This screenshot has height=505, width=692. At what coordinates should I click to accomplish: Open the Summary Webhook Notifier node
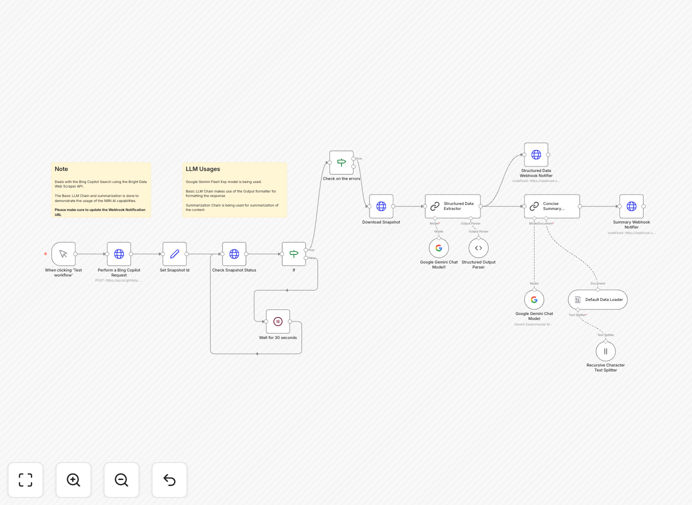pyautogui.click(x=632, y=206)
